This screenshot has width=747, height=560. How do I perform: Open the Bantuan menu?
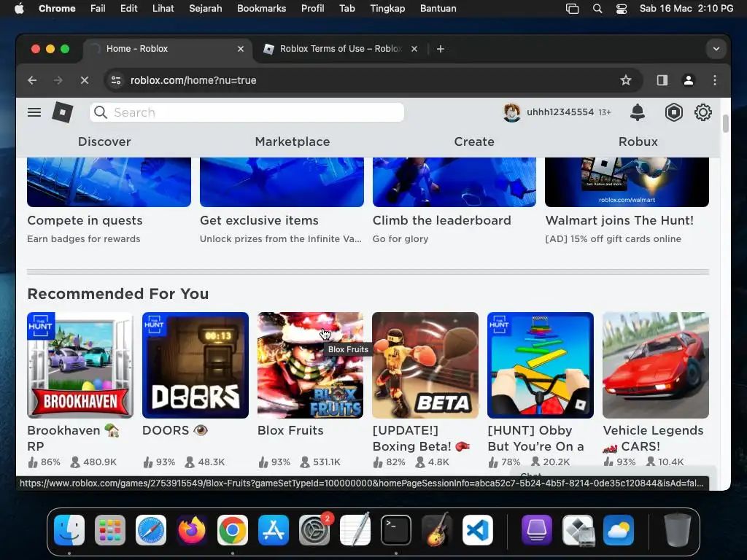(x=438, y=9)
